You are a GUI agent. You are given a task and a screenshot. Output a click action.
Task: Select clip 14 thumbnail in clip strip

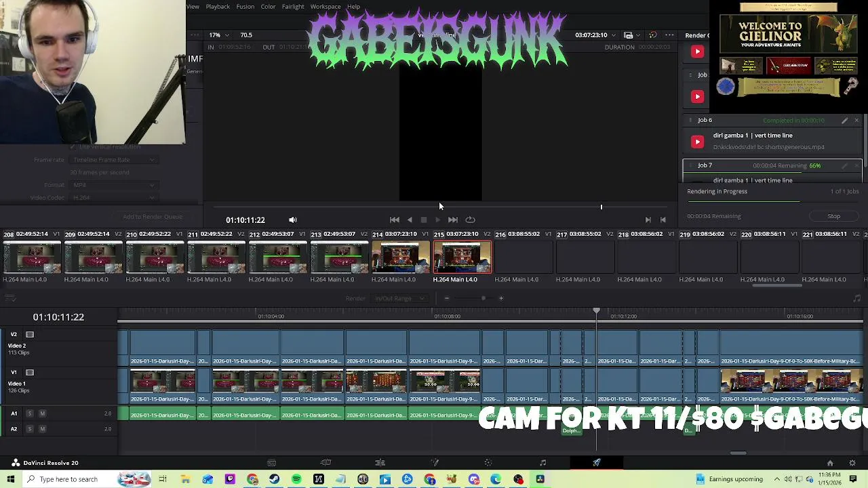400,258
